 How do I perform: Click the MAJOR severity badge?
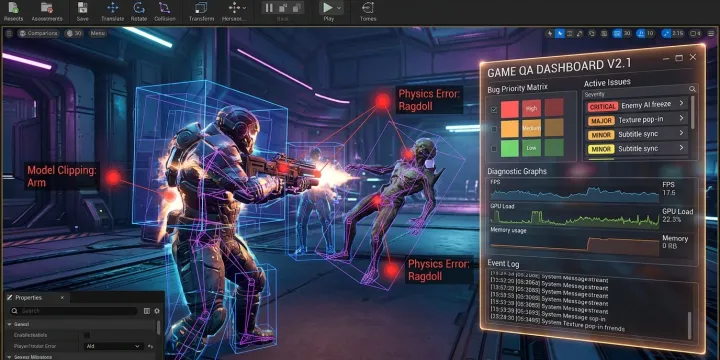point(601,120)
